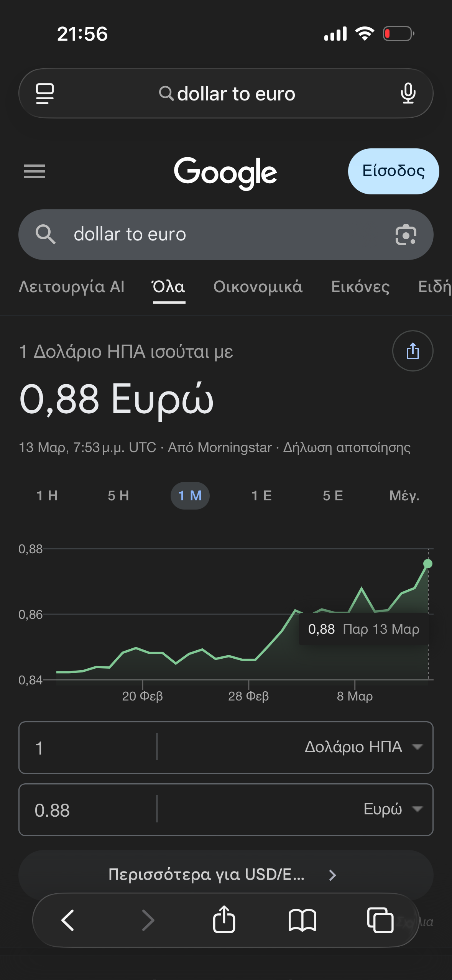
Task: Tap share icon beside conversion result
Action: click(x=413, y=351)
